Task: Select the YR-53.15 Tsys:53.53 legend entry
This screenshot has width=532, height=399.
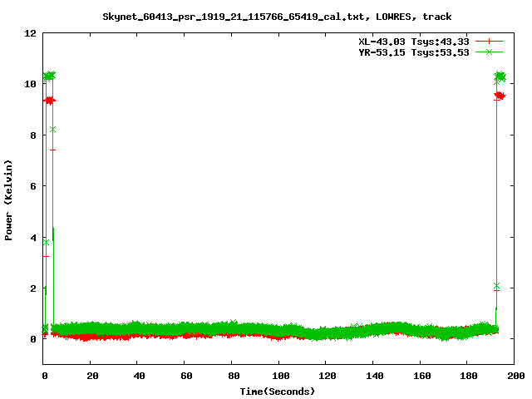Action: (x=414, y=52)
